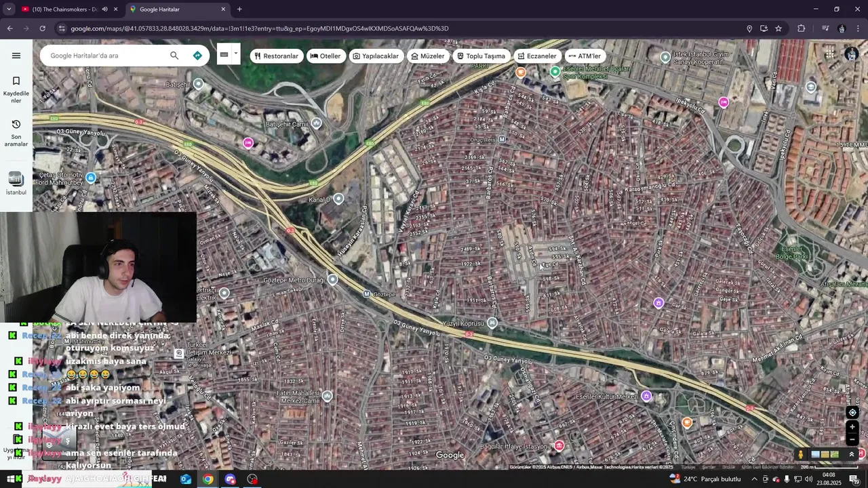
Task: Click the on-screen keyboard input tool button
Action: 224,54
